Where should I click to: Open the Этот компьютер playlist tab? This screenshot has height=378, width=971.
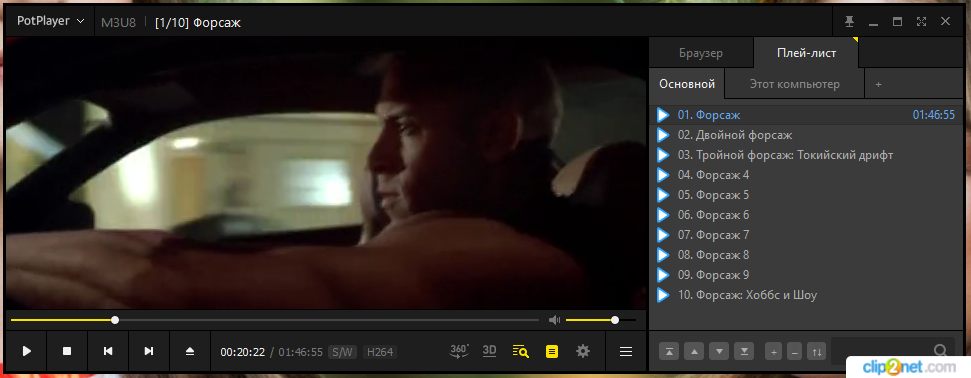coord(795,84)
